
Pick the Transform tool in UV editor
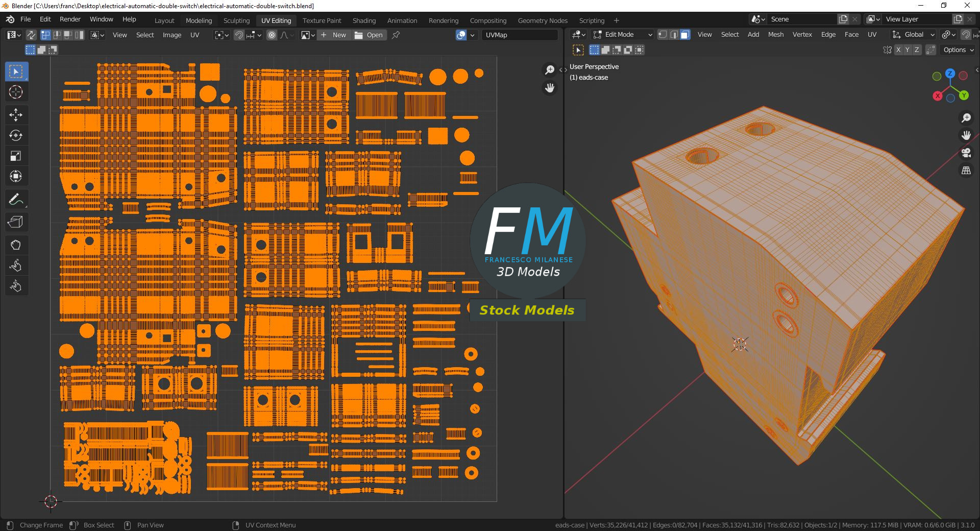point(16,176)
